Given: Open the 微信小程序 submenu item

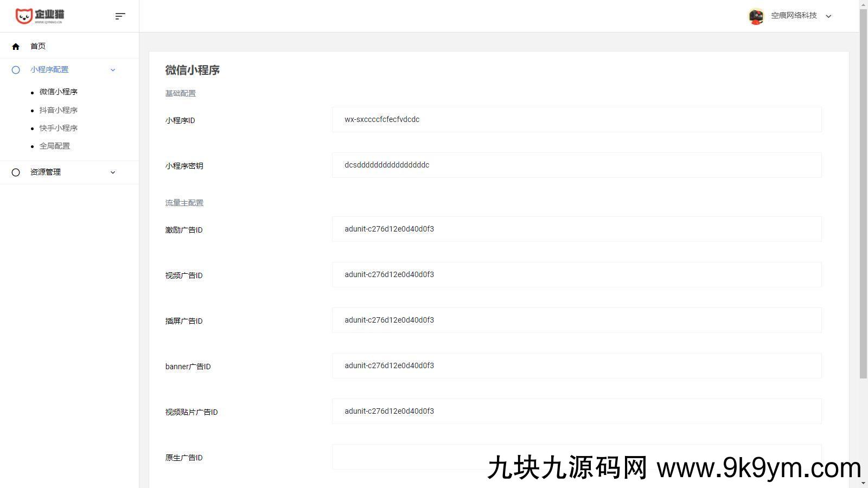Looking at the screenshot, I should click(x=59, y=92).
